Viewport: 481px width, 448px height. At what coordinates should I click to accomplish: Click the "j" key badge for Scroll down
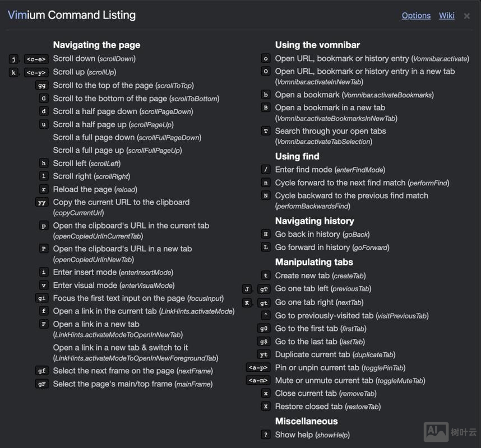14,59
